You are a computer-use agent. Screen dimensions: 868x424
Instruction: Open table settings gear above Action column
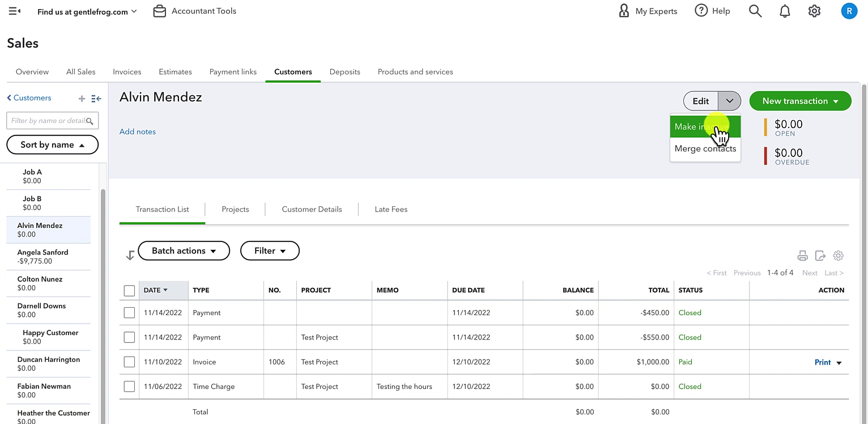838,256
